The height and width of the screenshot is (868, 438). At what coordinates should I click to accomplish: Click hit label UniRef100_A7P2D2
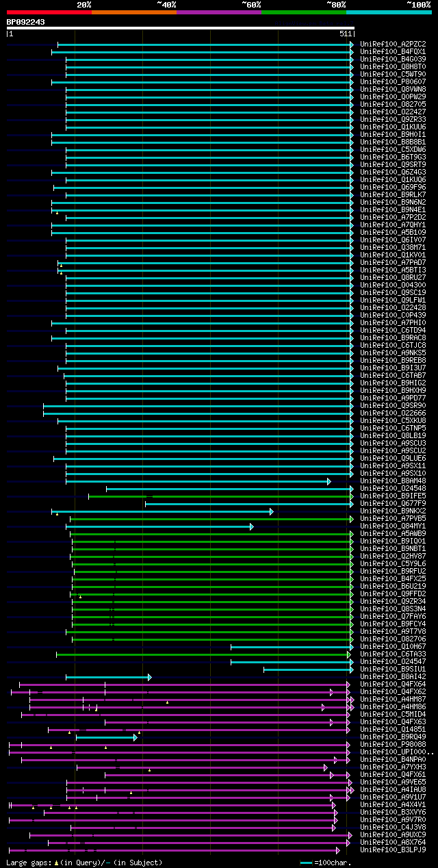pos(393,217)
